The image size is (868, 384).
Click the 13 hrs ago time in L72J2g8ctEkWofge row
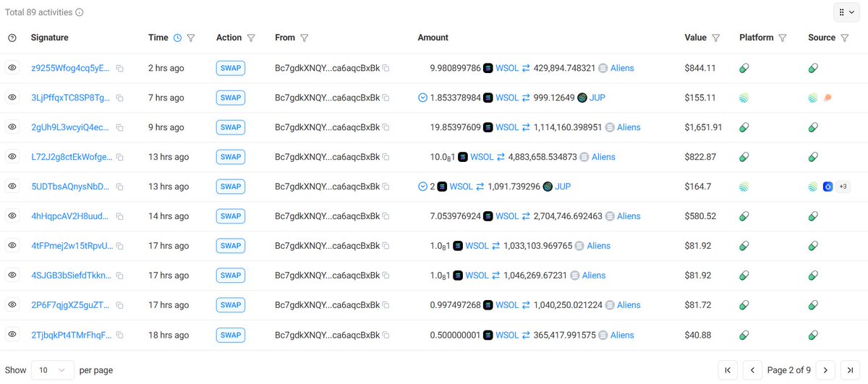[x=169, y=157]
